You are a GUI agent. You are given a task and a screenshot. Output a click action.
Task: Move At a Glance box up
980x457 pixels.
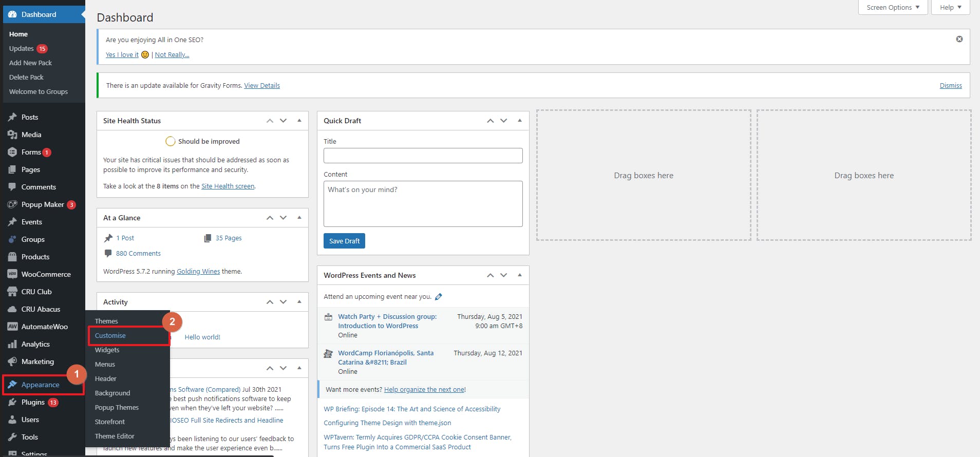click(270, 218)
